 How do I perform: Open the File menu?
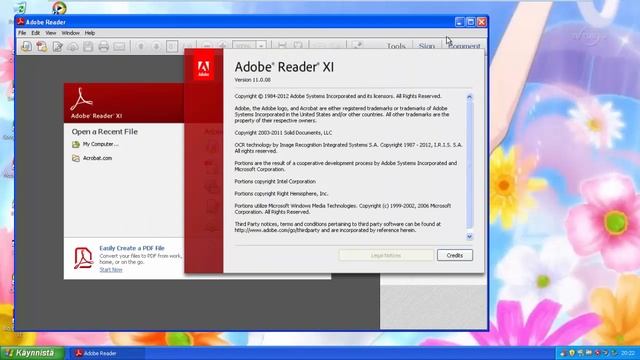coord(22,33)
